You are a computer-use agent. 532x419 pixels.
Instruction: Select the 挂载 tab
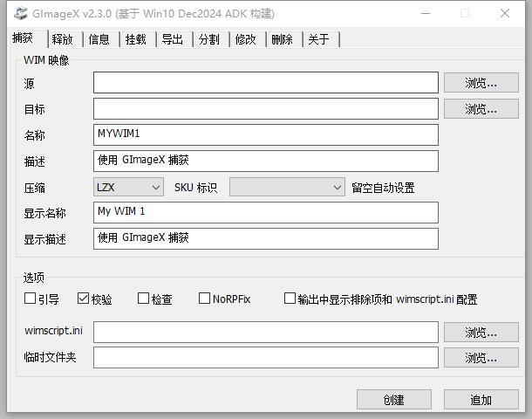[135, 39]
